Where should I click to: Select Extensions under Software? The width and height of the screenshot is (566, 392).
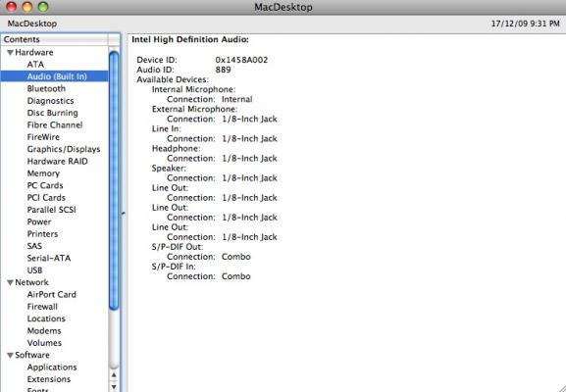pos(49,379)
